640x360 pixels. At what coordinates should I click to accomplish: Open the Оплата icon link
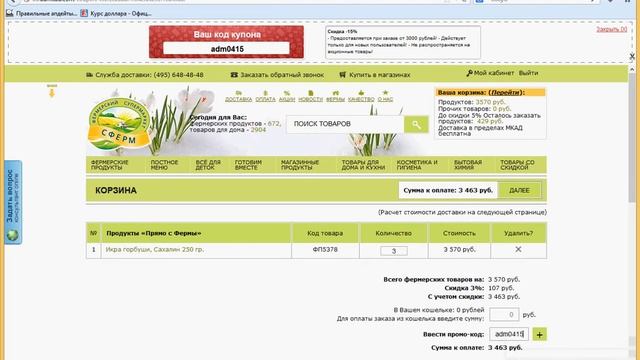click(265, 96)
